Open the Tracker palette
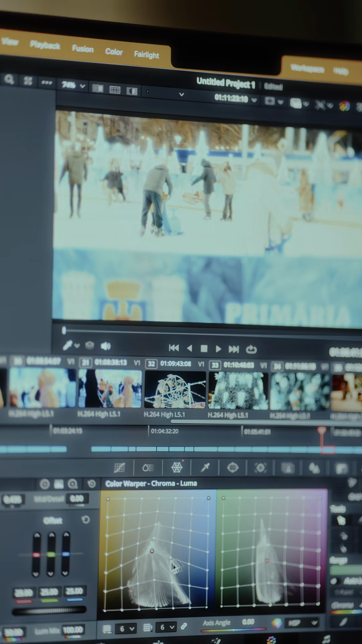362x644 pixels. click(x=260, y=468)
